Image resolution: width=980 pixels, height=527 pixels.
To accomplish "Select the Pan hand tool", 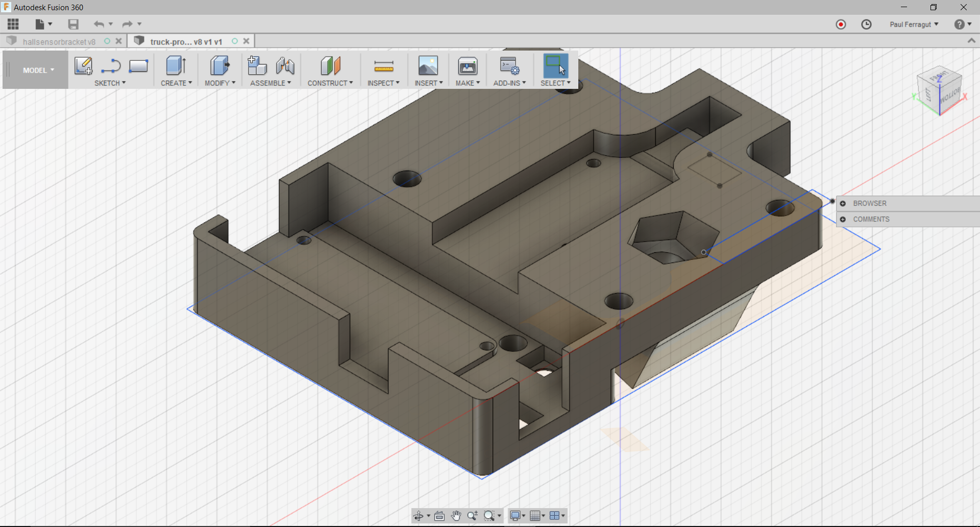I will click(456, 516).
